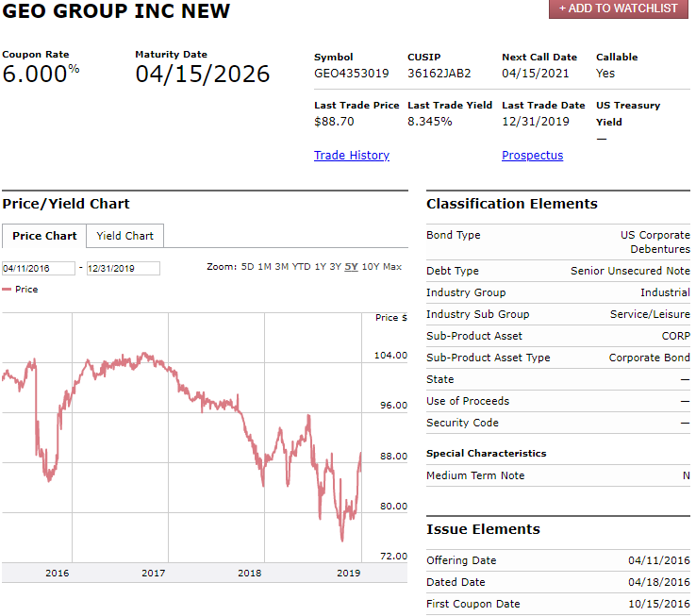Click the Offering Date value 04/11/2016
Screen dimensions: 696x616
pyautogui.click(x=659, y=560)
